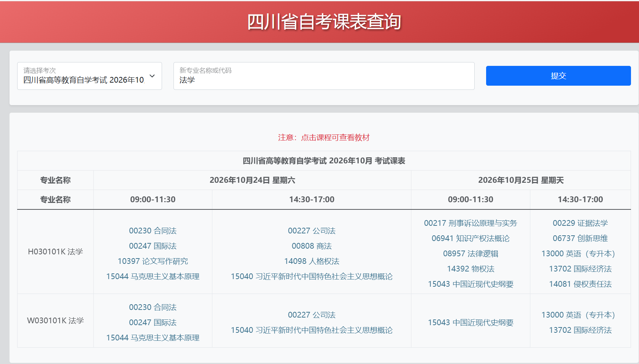Open H030101K course 00230 合同法
This screenshot has height=364, width=639.
point(153,231)
